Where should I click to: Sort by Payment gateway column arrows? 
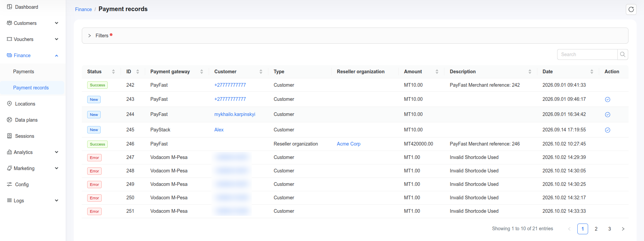click(202, 72)
